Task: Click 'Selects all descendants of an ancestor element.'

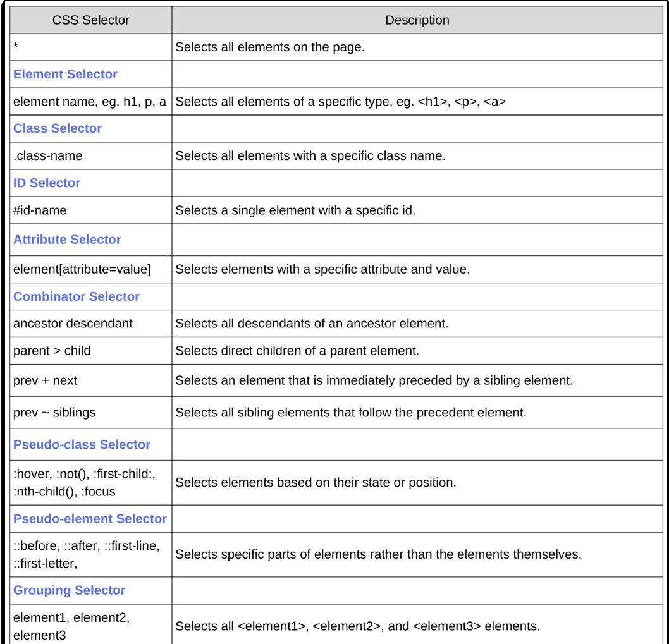Action: pos(312,324)
